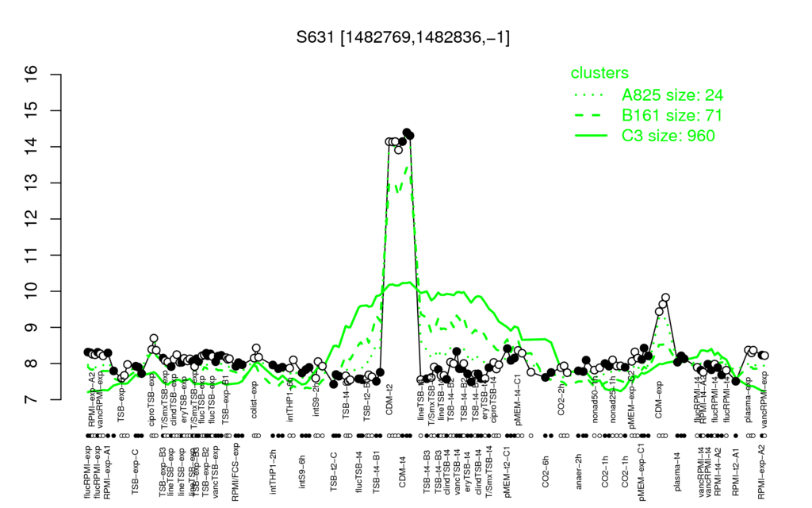Viewport: 812px width, 508px height.
Task: Click the 'pMEM-t2-C1' x-axis label
Action: (507, 473)
